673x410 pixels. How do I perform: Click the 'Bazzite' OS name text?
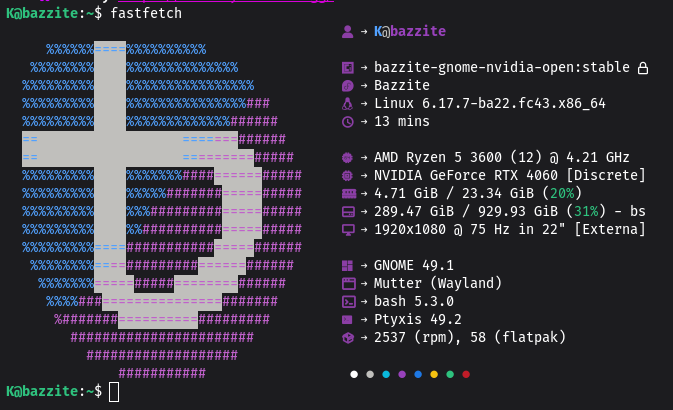(402, 85)
